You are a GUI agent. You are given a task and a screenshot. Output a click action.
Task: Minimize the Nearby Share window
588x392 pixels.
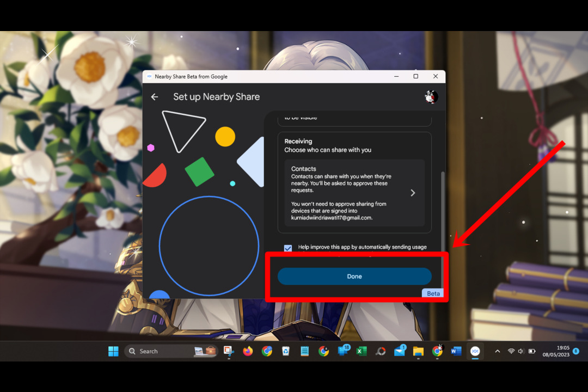pyautogui.click(x=396, y=77)
